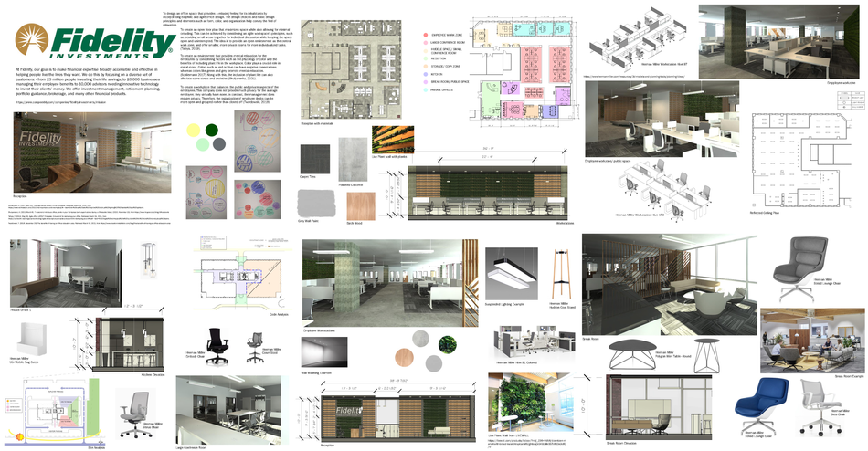Click the green Reception legend dot
The width and height of the screenshot is (868, 451).
(426, 58)
